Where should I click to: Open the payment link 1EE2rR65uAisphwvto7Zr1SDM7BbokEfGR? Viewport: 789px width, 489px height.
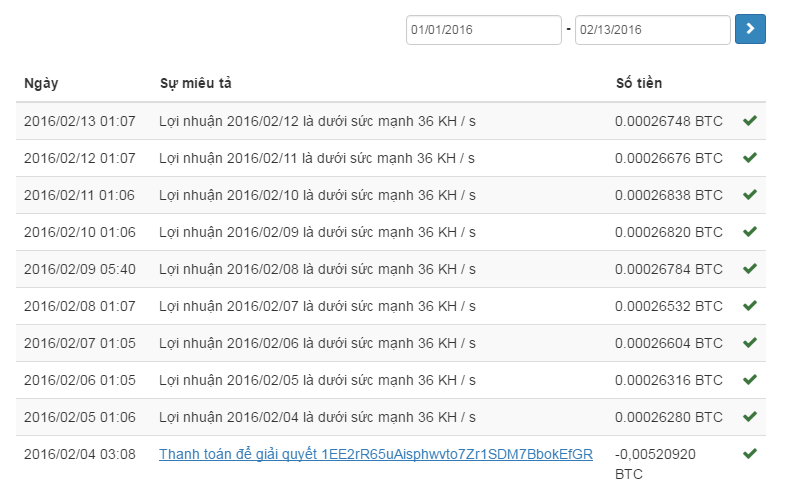pyautogui.click(x=375, y=454)
